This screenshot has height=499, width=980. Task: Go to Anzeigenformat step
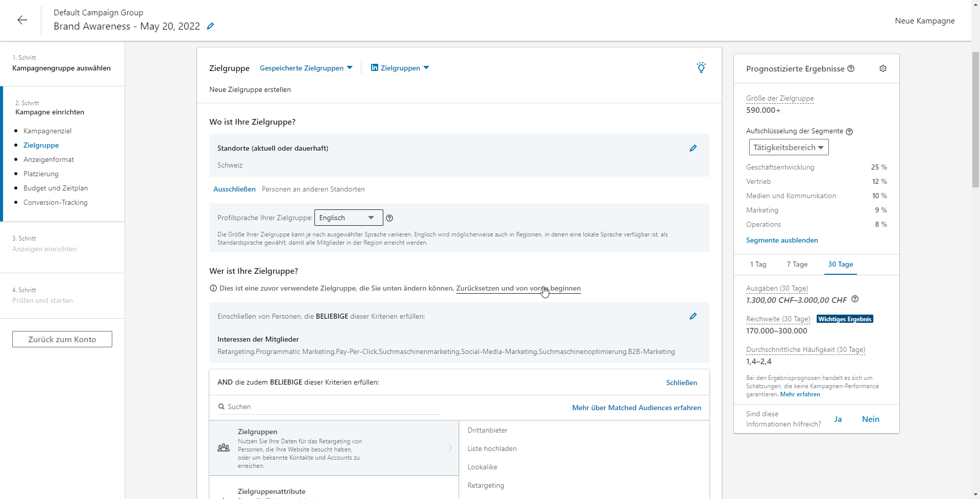(x=48, y=159)
